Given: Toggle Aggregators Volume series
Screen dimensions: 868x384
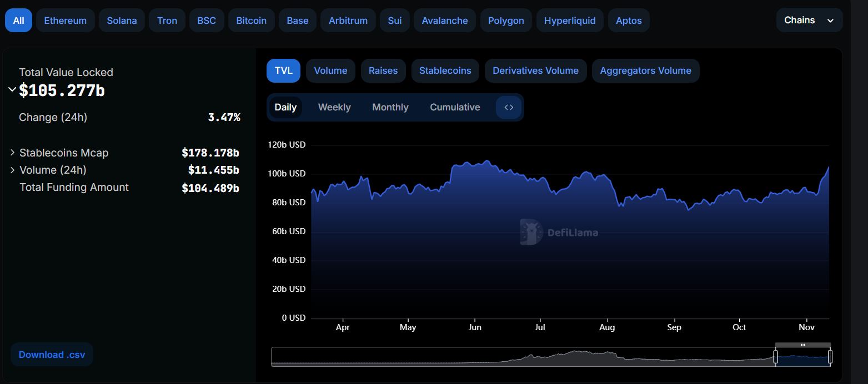Looking at the screenshot, I should tap(645, 70).
